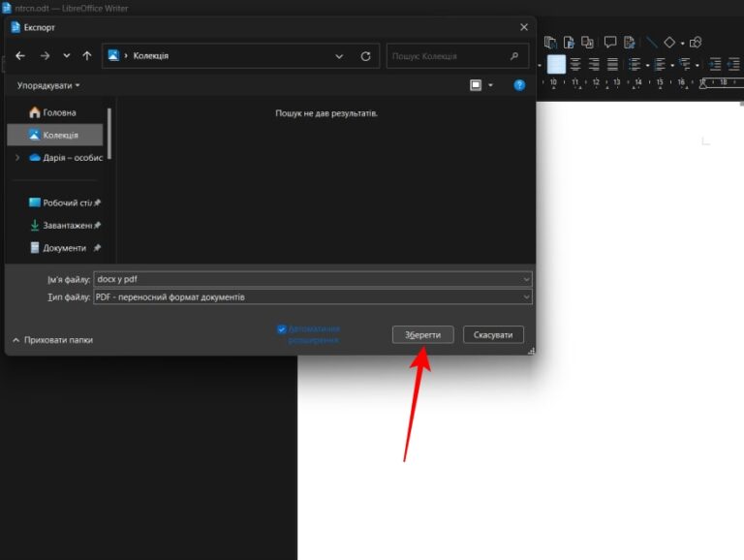Refresh the Колекція folder view
The width and height of the screenshot is (744, 560).
point(365,56)
